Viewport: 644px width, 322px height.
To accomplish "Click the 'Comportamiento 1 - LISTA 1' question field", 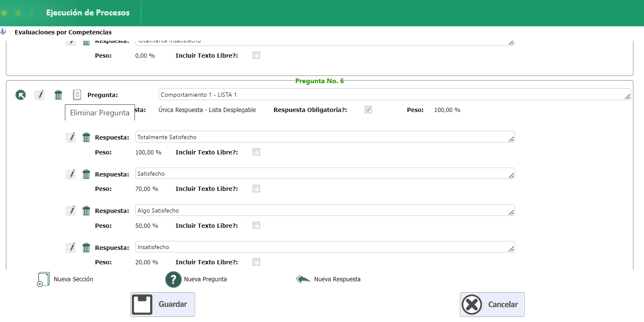I will (395, 94).
